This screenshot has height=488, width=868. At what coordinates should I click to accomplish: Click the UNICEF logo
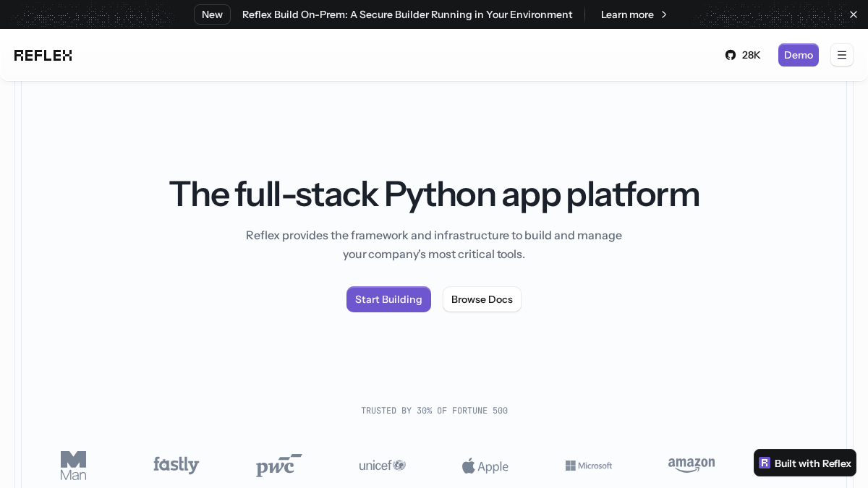click(x=382, y=466)
